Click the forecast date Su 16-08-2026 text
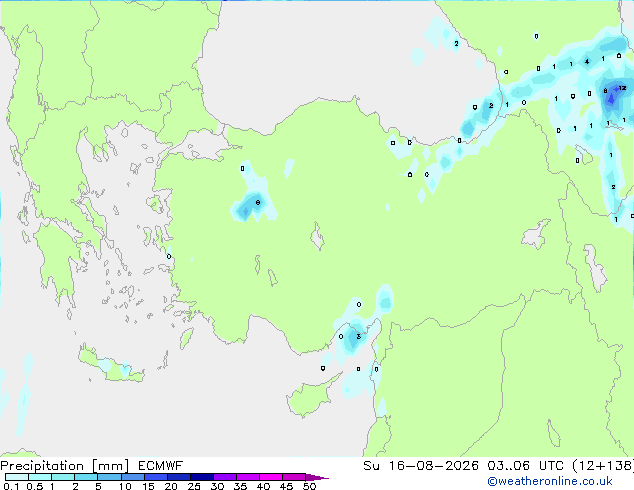This screenshot has height=490, width=634. point(421,466)
